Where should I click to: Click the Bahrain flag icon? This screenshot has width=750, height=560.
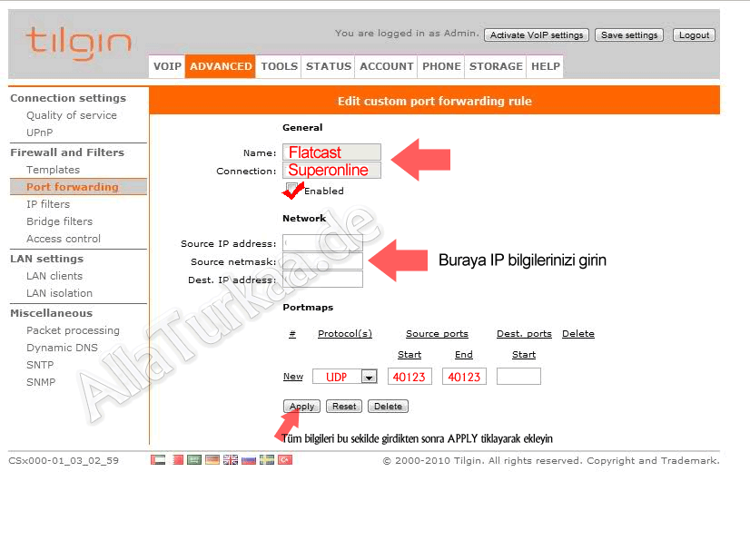tap(176, 460)
